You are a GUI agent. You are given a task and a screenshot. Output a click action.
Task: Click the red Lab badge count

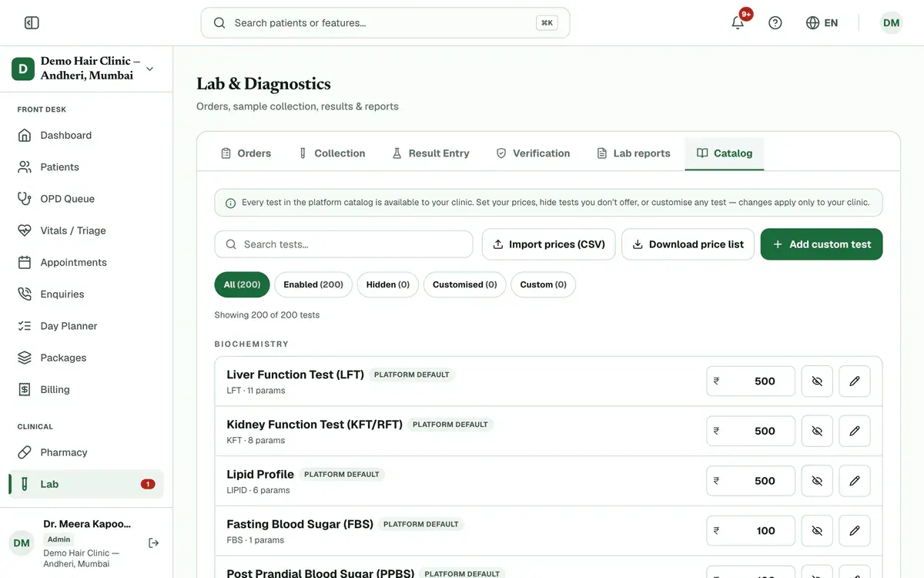[x=148, y=484]
